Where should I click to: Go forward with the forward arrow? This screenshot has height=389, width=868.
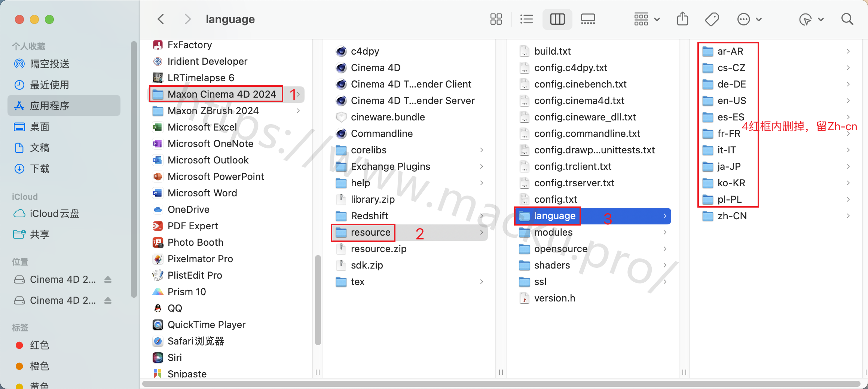click(187, 19)
